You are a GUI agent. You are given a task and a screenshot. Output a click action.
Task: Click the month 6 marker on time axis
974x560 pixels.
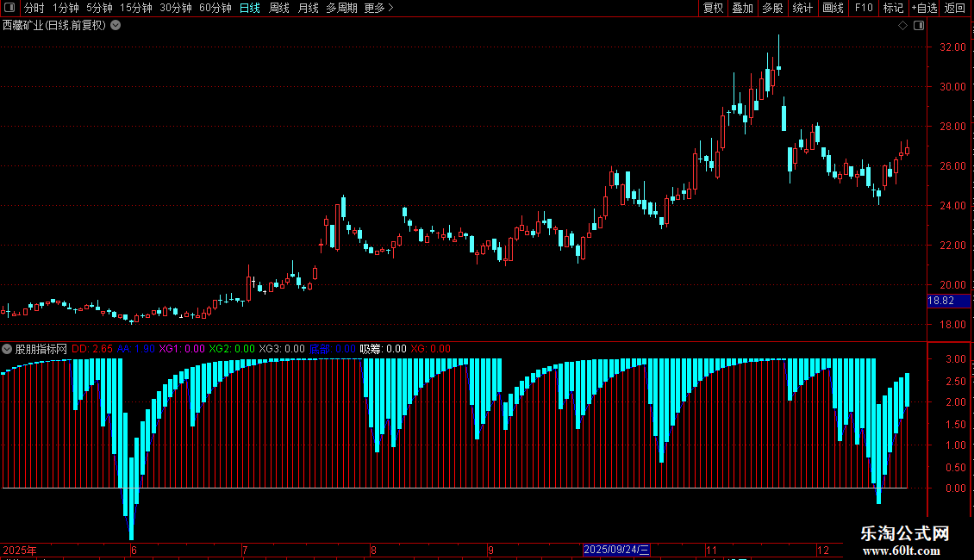coord(134,550)
